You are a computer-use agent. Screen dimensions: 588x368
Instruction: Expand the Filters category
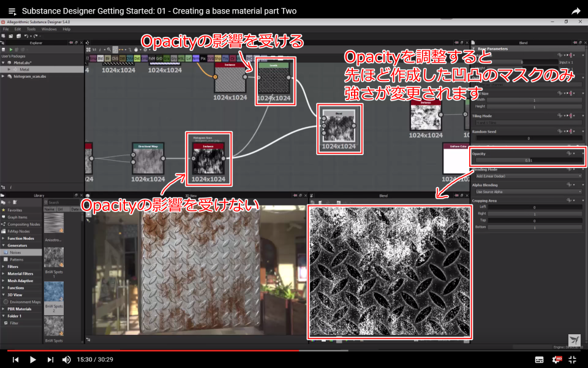(4, 267)
